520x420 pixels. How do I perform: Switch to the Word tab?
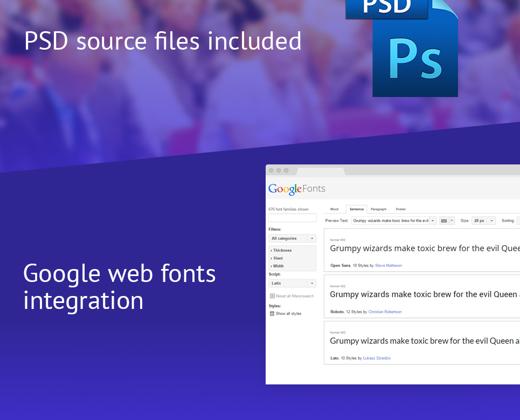334,209
